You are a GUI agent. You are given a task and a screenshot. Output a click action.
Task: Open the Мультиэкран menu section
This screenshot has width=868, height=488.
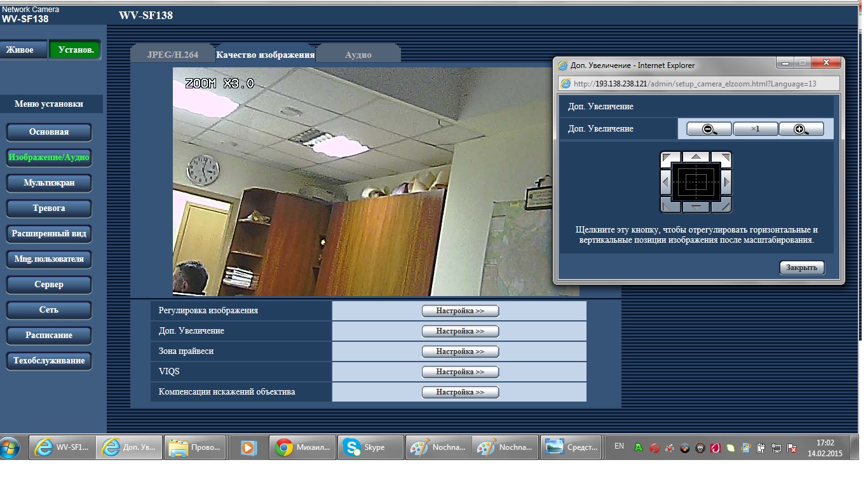tap(49, 183)
